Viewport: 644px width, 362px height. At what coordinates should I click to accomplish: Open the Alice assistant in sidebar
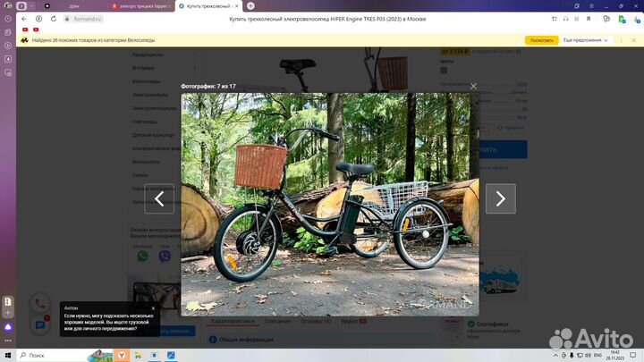[x=8, y=327]
